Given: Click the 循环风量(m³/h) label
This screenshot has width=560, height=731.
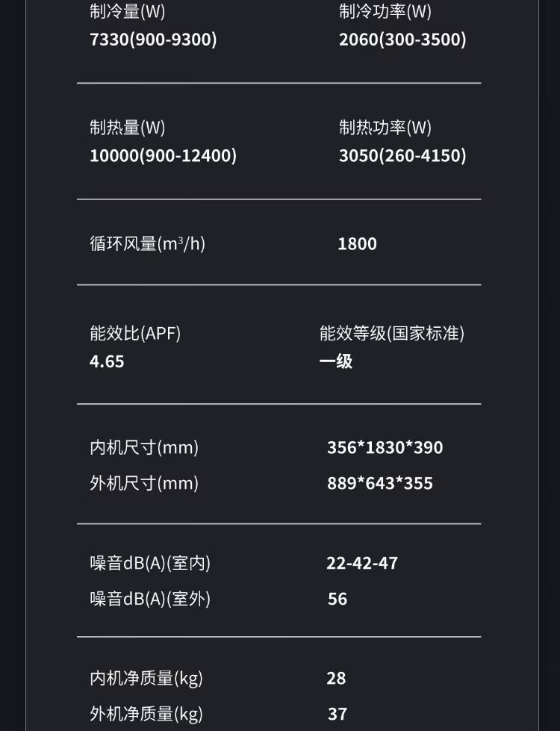Looking at the screenshot, I should pos(147,243).
